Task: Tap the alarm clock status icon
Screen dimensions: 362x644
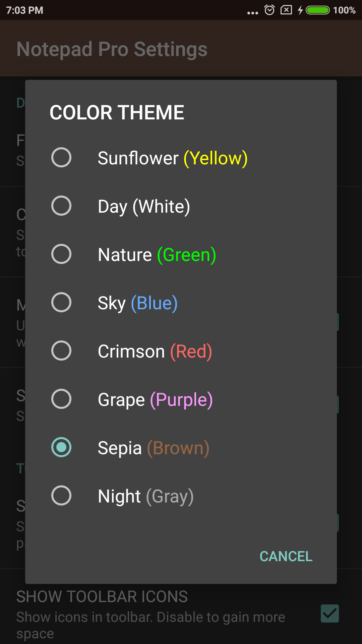Action: click(269, 10)
